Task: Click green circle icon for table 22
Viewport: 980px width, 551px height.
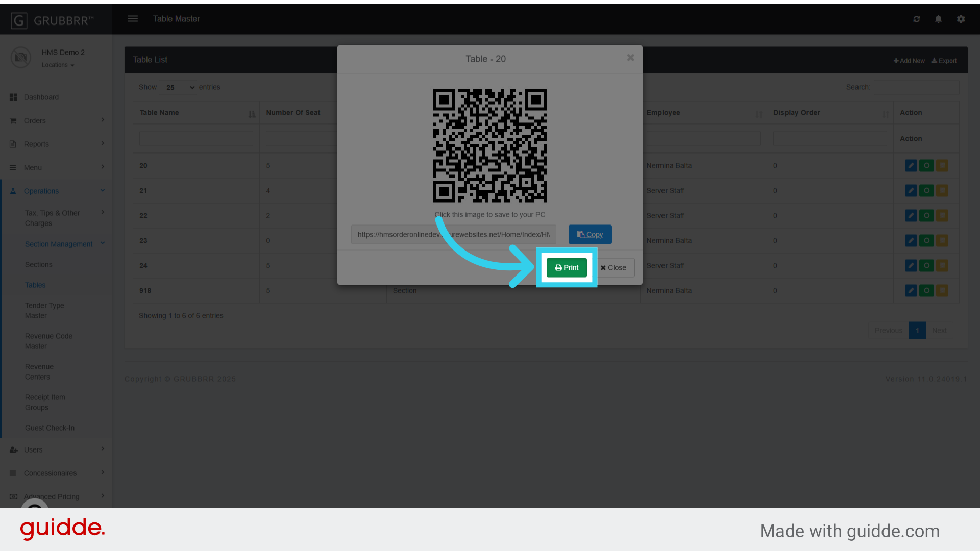Action: pos(926,216)
